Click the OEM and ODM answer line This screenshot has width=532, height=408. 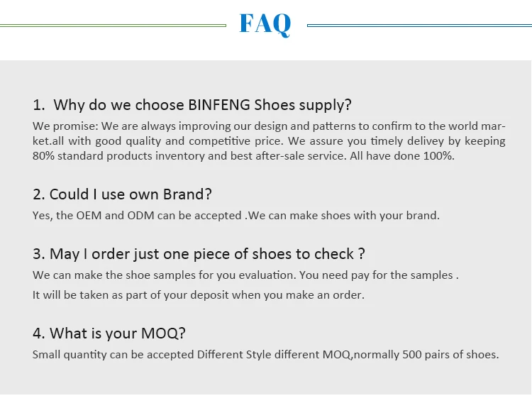pyautogui.click(x=235, y=215)
